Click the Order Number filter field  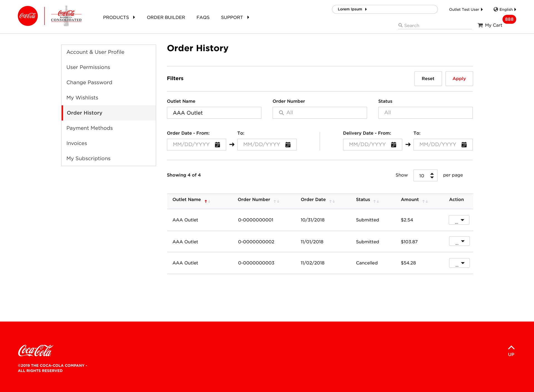[320, 113]
